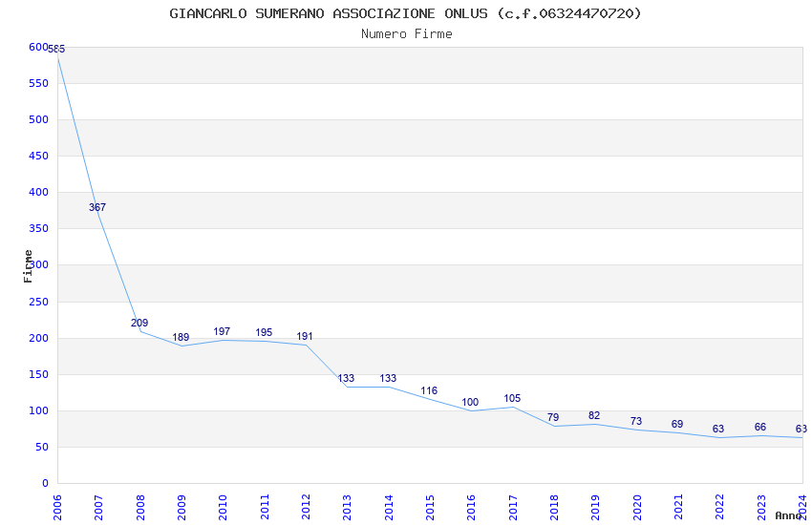The width and height of the screenshot is (812, 525).
Task: Select the Numero Firme subtitle
Action: [407, 34]
